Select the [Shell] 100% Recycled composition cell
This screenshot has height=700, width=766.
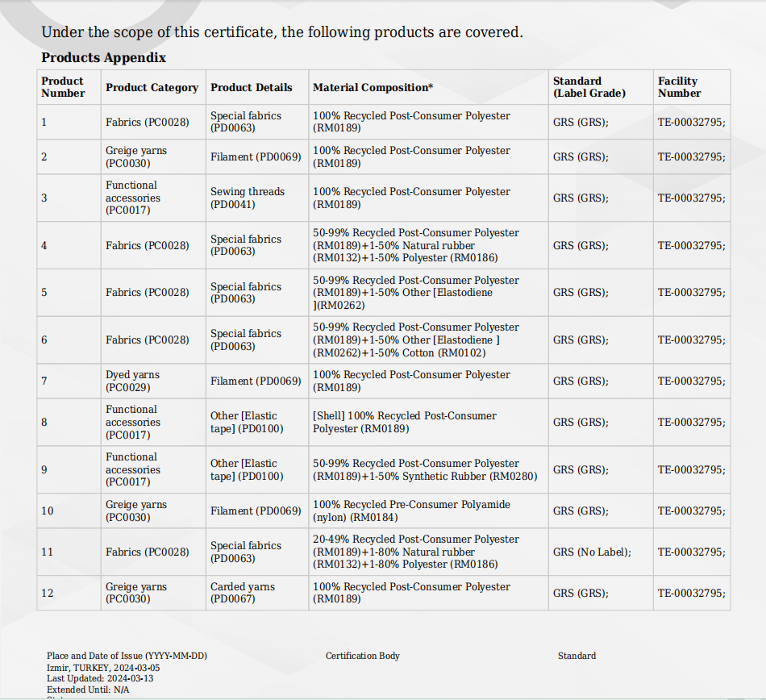click(405, 422)
